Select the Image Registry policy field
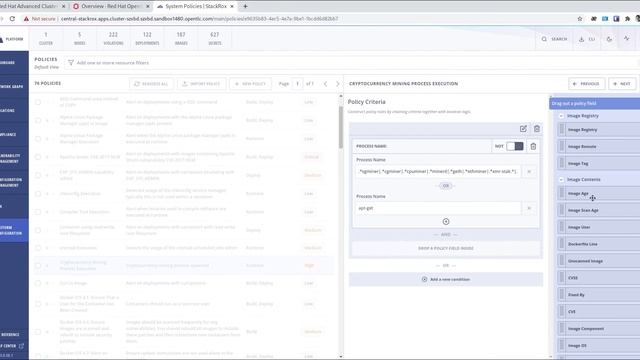The height and width of the screenshot is (360, 640). pos(598,130)
